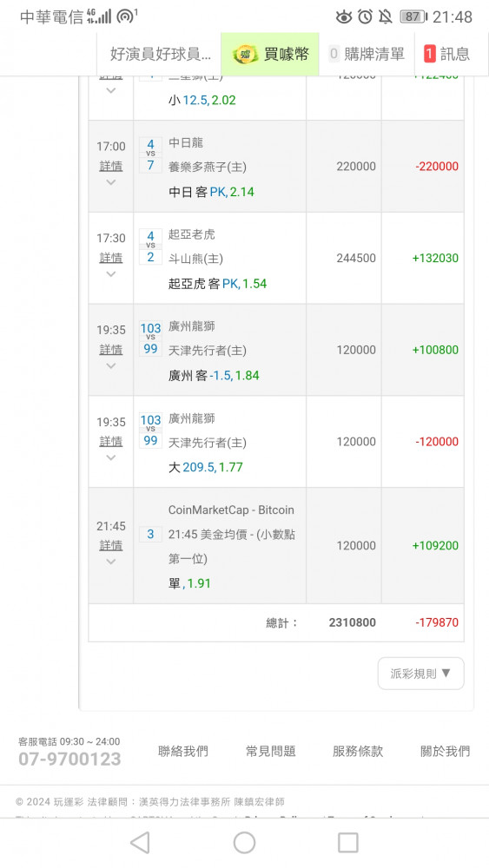Image resolution: width=489 pixels, height=868 pixels.
Task: Open 服務條款 footer link
Action: (358, 751)
